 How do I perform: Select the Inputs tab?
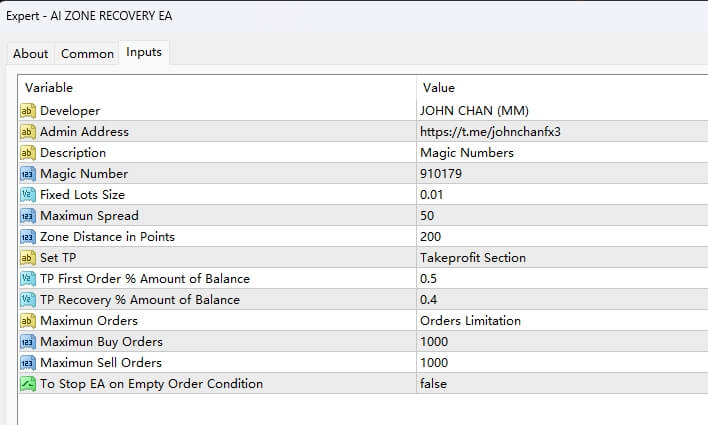[144, 53]
